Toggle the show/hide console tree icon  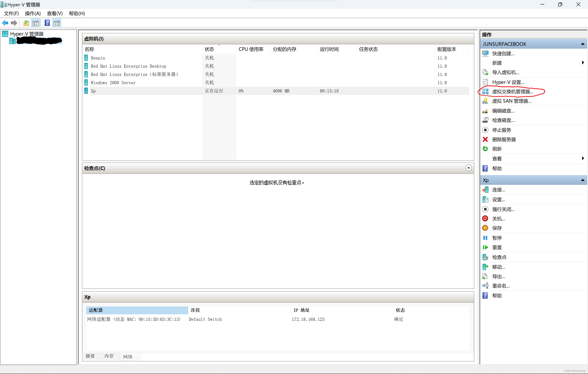click(36, 23)
